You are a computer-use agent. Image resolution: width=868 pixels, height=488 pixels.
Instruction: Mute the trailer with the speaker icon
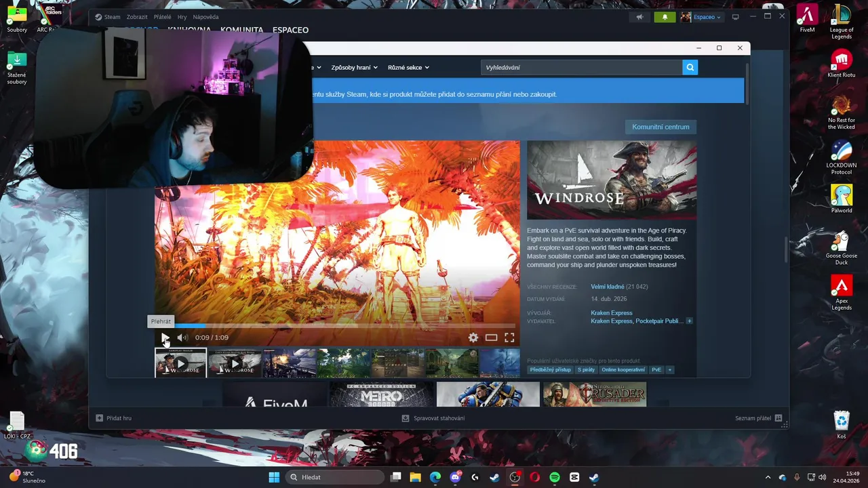pos(182,338)
